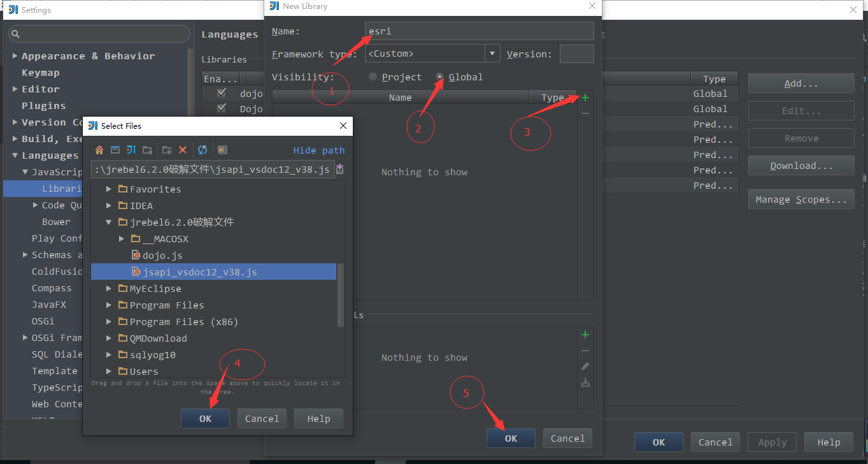Delete selected file with red X icon
Viewport: 868px width, 464px height.
pos(183,150)
